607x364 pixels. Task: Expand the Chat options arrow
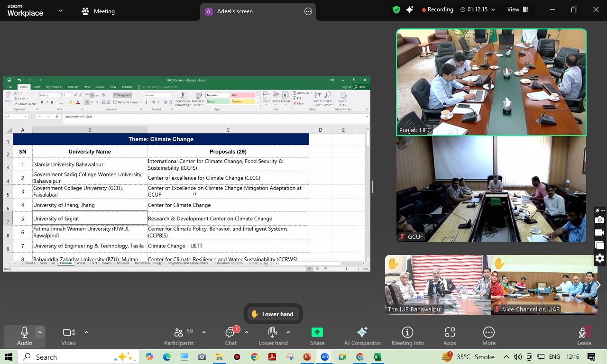coord(247,332)
